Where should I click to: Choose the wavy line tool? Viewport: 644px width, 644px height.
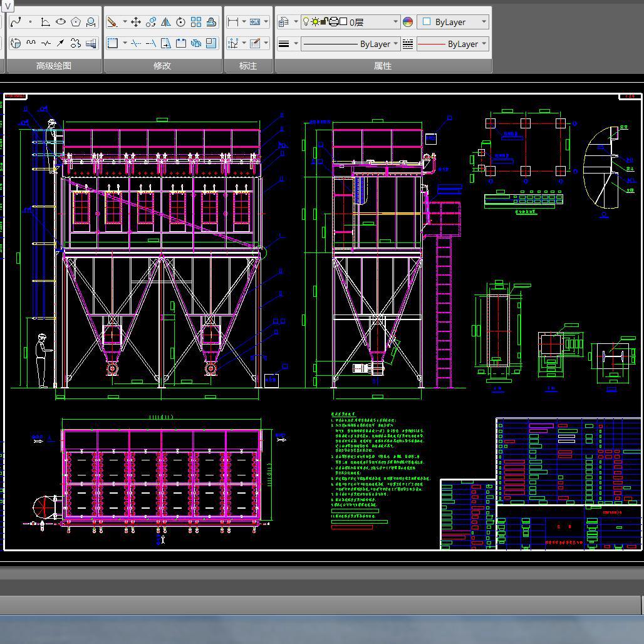[x=31, y=43]
